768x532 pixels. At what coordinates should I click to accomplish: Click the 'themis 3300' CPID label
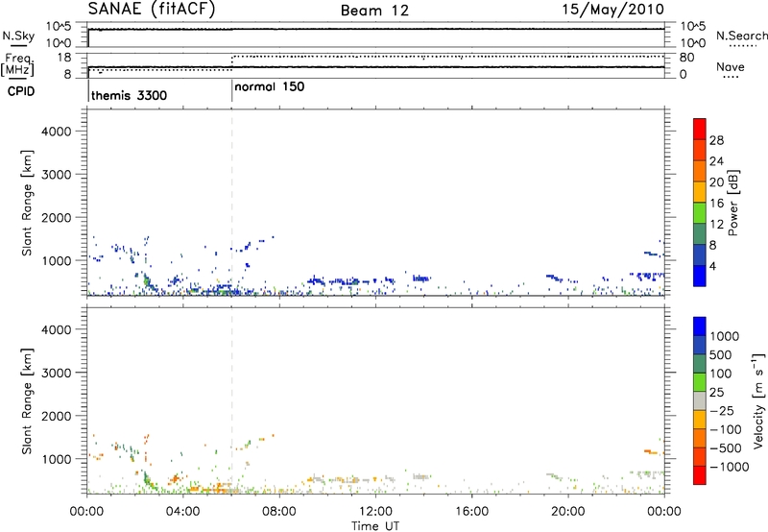[x=129, y=95]
